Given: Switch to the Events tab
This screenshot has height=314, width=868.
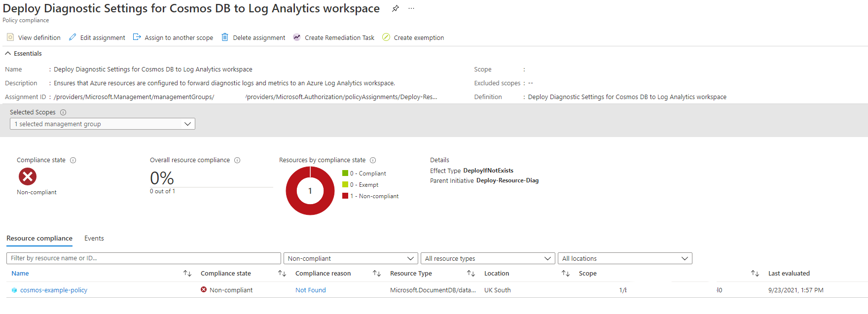Looking at the screenshot, I should 94,239.
